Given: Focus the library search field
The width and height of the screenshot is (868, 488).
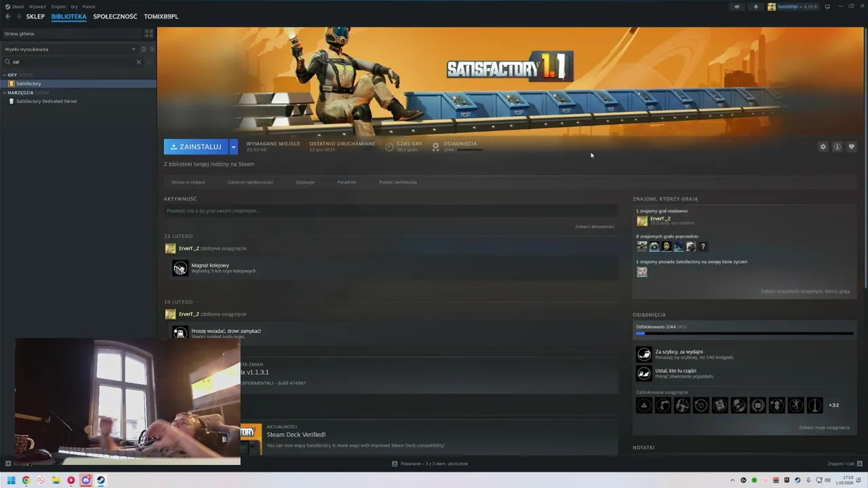Looking at the screenshot, I should click(x=71, y=62).
